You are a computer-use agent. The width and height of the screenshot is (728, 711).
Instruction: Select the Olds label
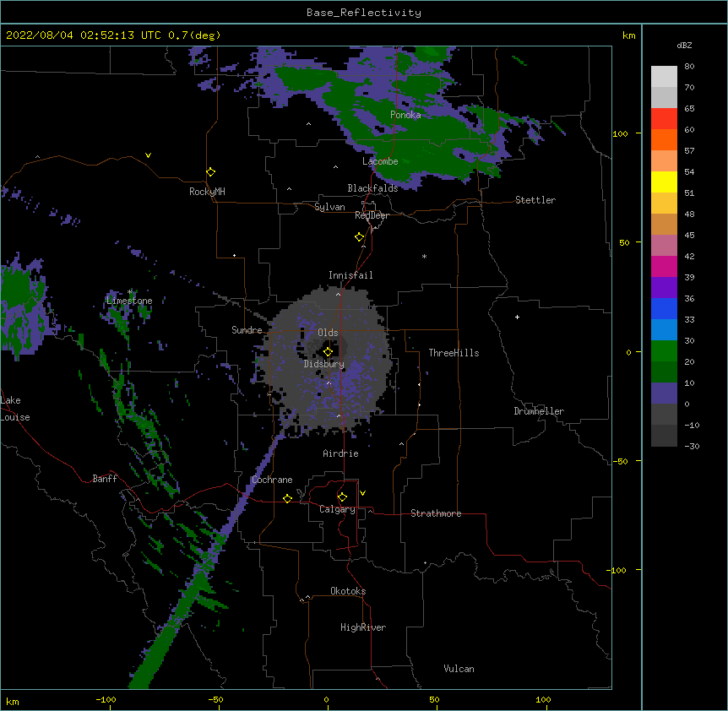tap(328, 333)
